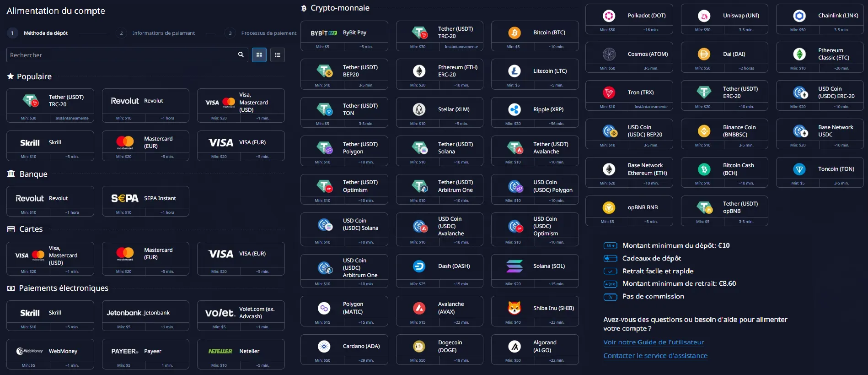Screen dimensions: 868x375
Task: Choose Solana (SOL) deposit
Action: (535, 271)
